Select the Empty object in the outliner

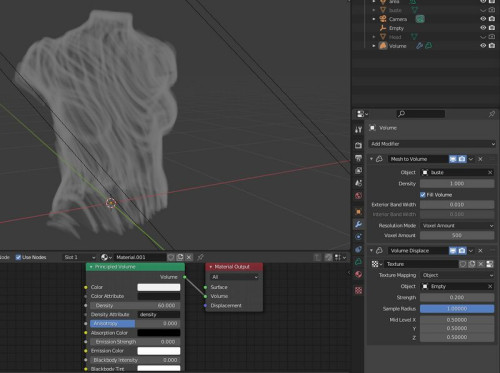[x=396, y=28]
